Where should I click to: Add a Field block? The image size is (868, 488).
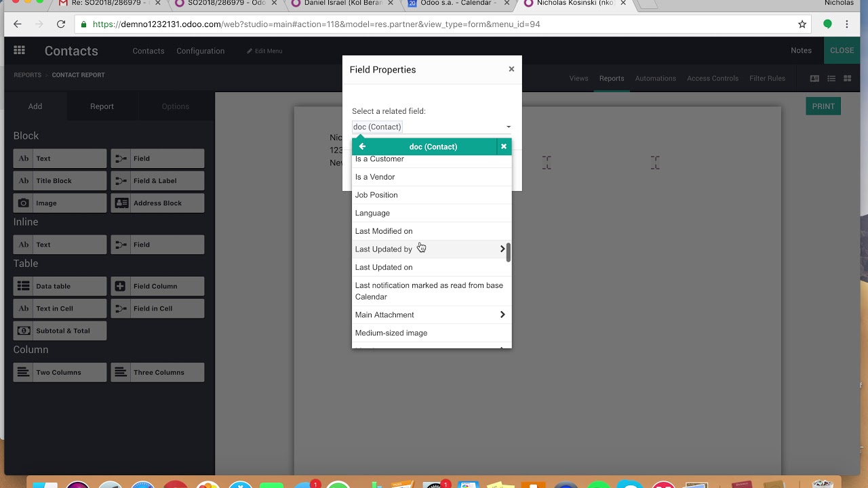point(157,159)
